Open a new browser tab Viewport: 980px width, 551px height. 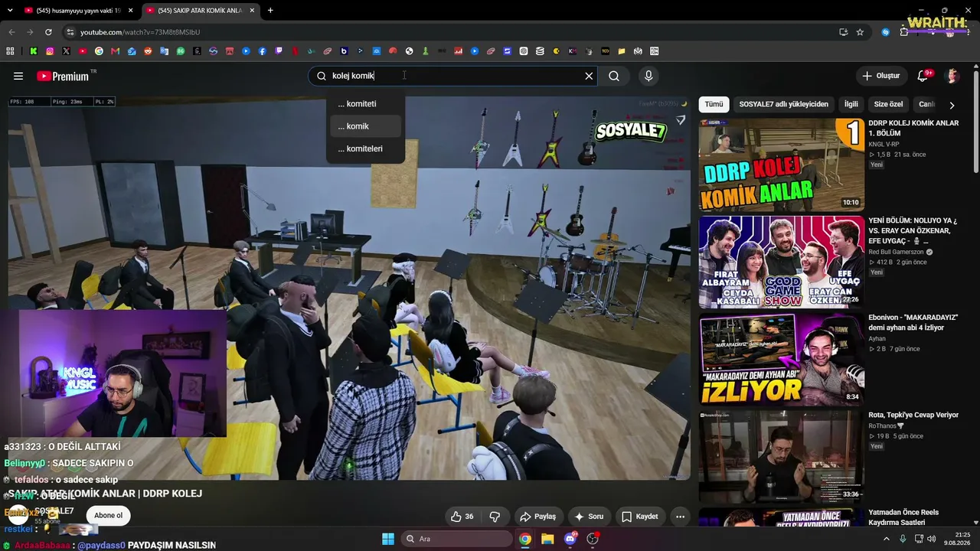[x=270, y=11]
